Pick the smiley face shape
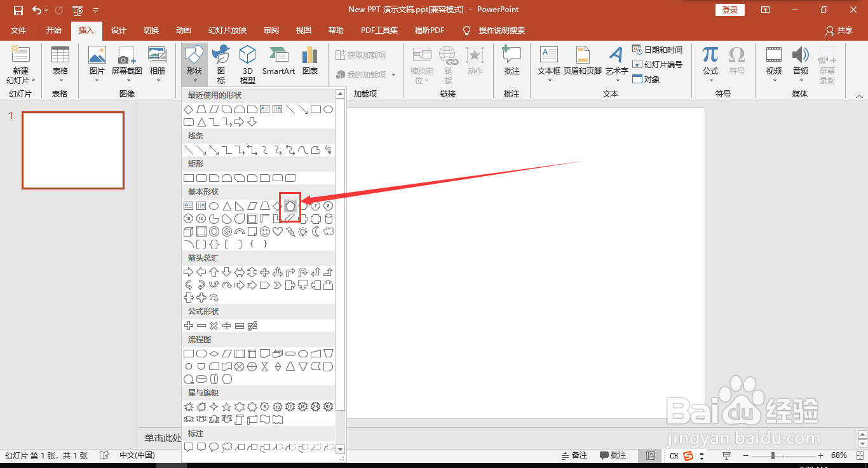 pos(265,231)
